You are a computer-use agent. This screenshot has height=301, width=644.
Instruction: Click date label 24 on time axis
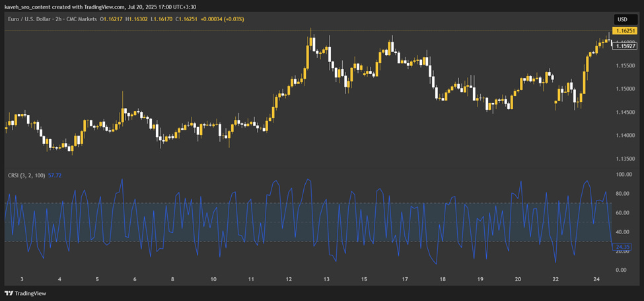596,280
